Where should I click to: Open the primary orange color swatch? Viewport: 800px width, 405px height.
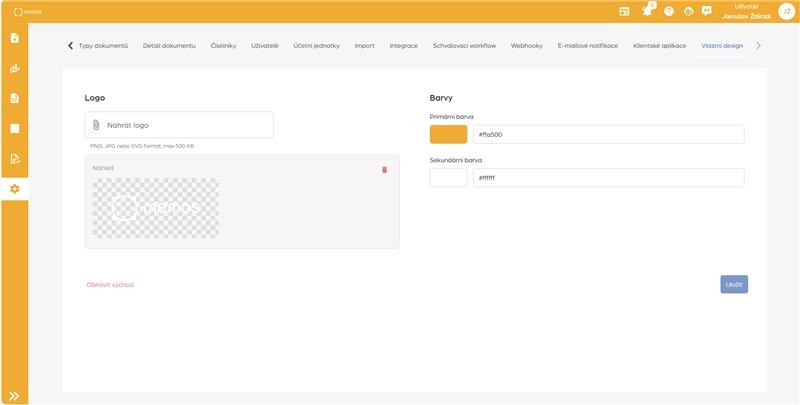[448, 134]
